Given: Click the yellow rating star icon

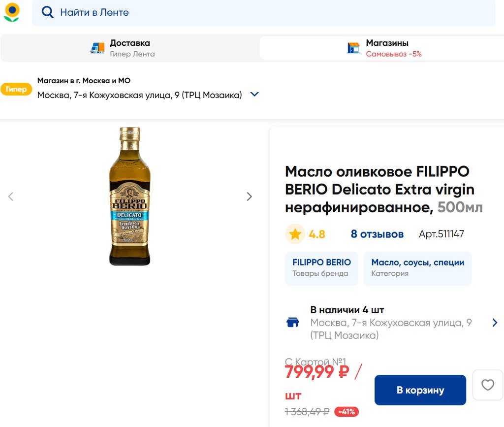Looking at the screenshot, I should tap(295, 234).
